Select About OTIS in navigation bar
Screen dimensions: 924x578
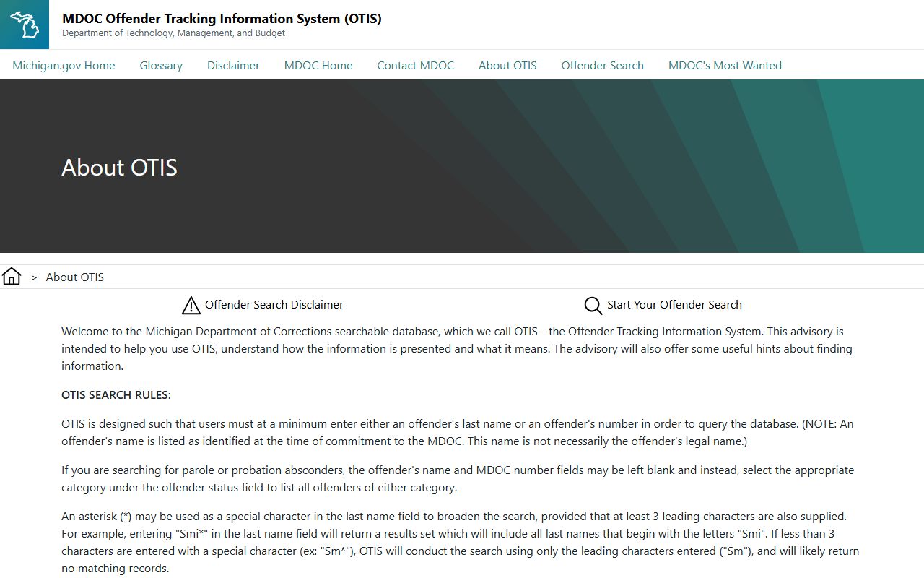click(507, 65)
